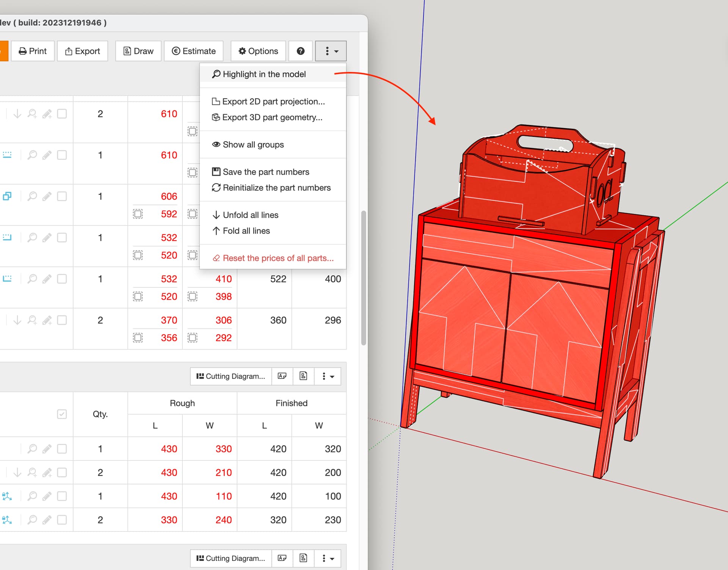Image resolution: width=728 pixels, height=570 pixels.
Task: Choose Highlight in the model menu entry
Action: [264, 74]
